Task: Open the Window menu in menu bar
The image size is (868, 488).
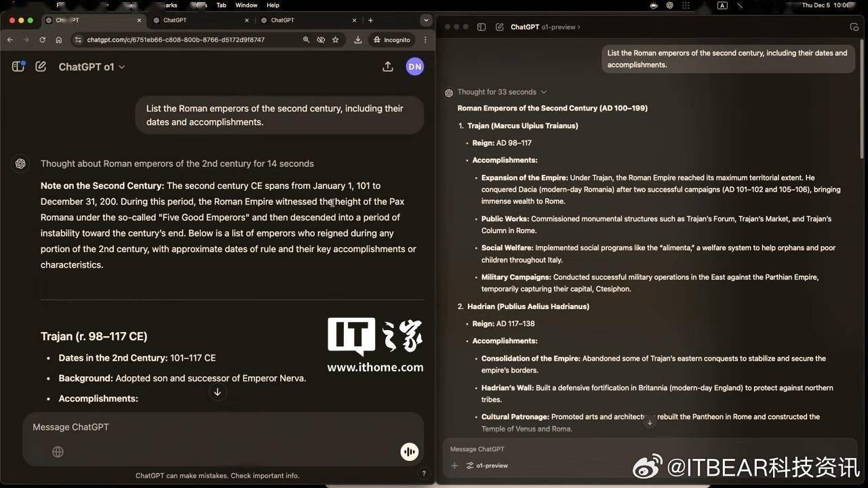Action: tap(246, 5)
